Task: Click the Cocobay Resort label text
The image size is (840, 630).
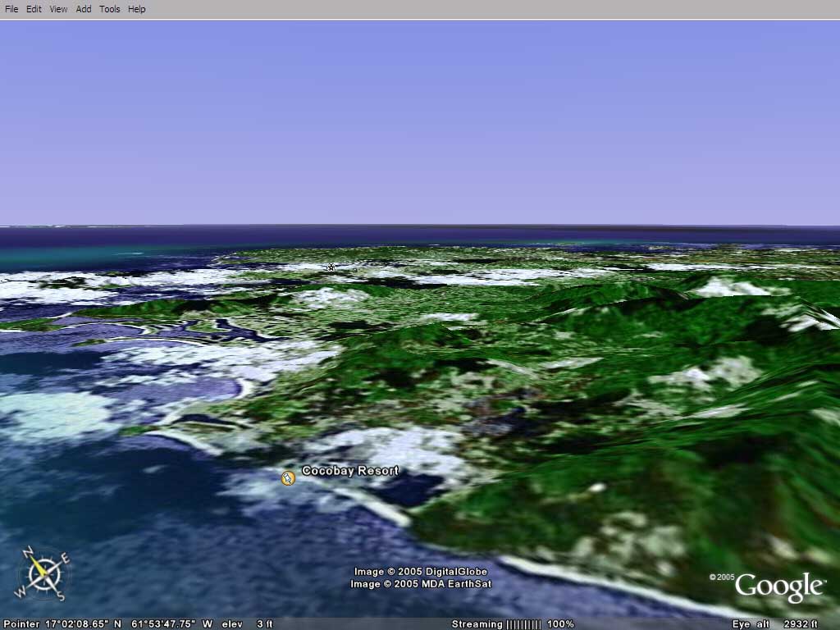Action: 350,471
